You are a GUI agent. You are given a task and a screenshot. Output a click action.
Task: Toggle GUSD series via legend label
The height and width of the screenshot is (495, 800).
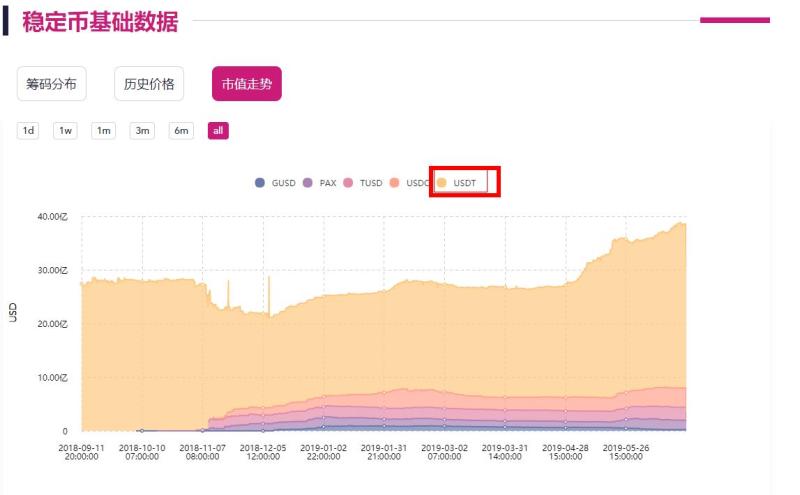(x=283, y=183)
